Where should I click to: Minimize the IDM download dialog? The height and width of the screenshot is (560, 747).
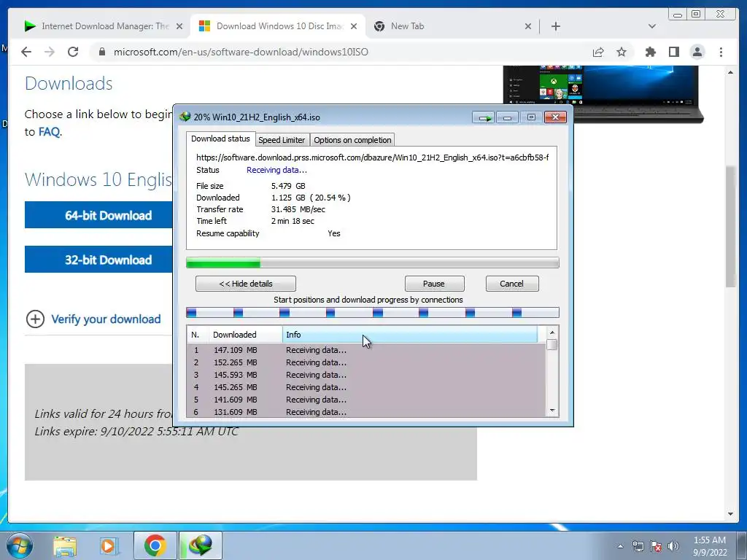[508, 117]
